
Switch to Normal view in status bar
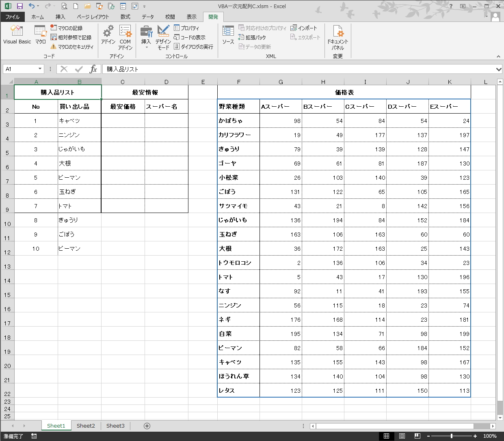click(386, 436)
